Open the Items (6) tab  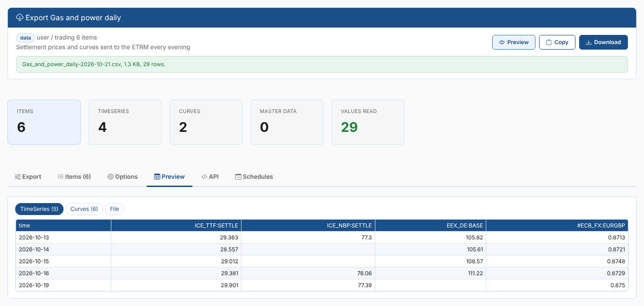coord(75,176)
